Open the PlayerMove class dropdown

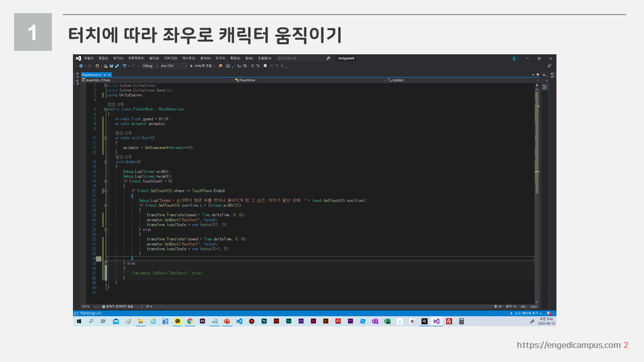[310, 80]
